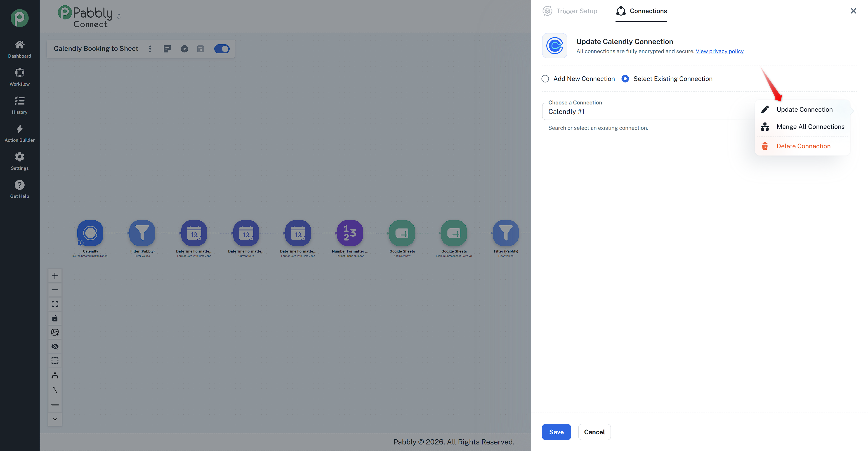Image resolution: width=868 pixels, height=451 pixels.
Task: Close the connection side panel
Action: point(853,11)
